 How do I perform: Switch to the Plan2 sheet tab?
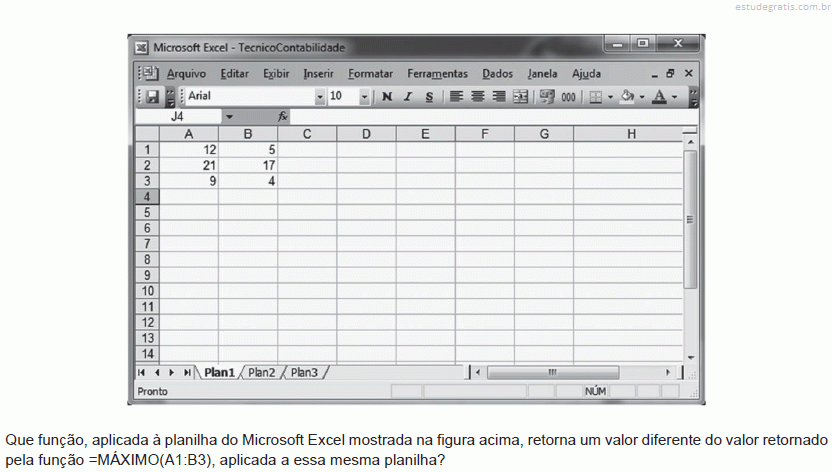pos(262,372)
